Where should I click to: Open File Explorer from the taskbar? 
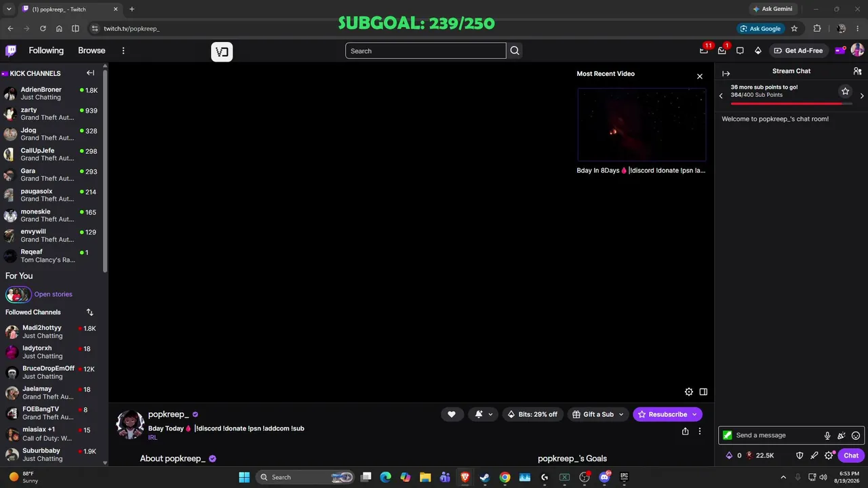pyautogui.click(x=425, y=477)
